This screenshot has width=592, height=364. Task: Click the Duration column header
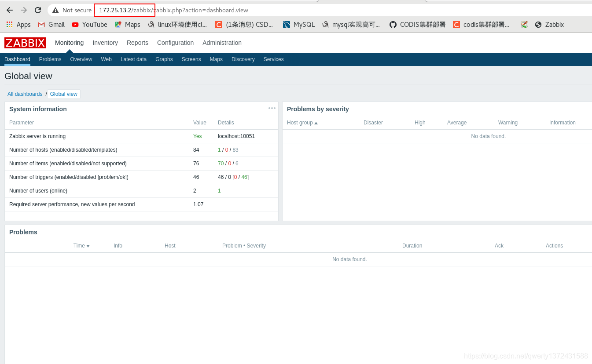coord(412,246)
